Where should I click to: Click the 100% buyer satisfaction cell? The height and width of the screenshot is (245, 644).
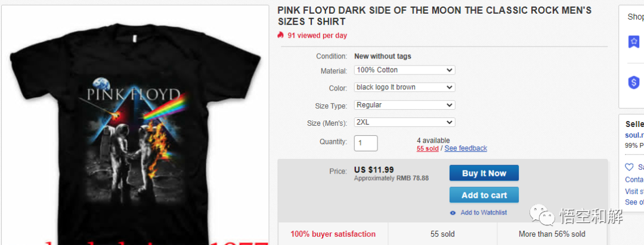(333, 234)
